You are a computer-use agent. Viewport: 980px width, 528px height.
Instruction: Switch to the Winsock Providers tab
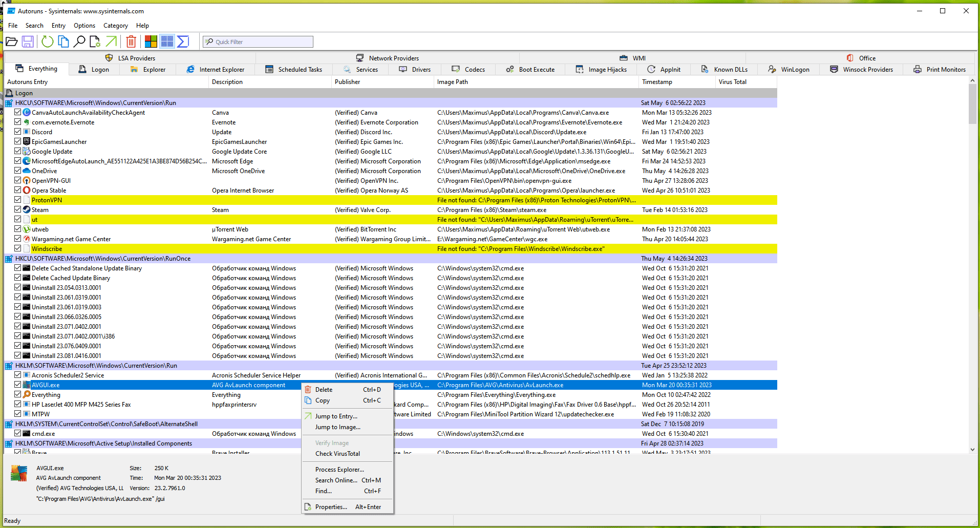(862, 70)
